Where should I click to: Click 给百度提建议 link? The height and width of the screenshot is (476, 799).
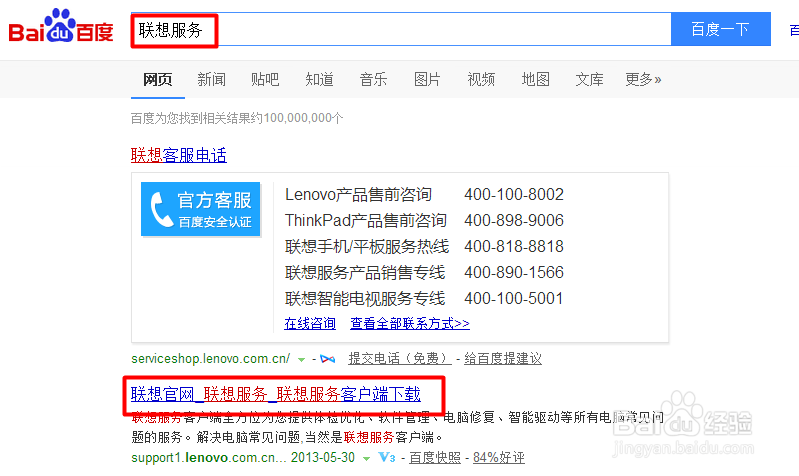click(503, 359)
